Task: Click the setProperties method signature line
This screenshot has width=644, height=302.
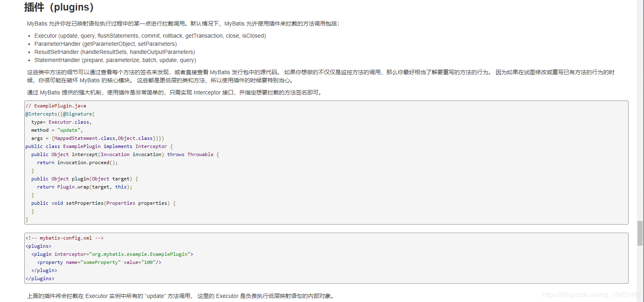Action: coord(103,203)
